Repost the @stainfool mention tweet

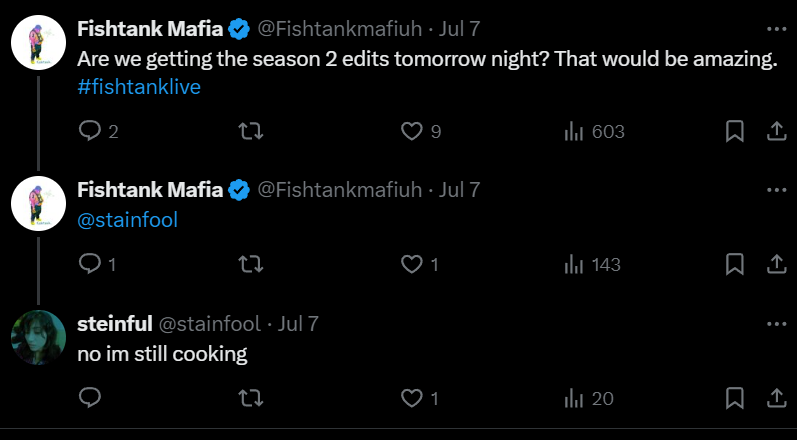click(251, 264)
